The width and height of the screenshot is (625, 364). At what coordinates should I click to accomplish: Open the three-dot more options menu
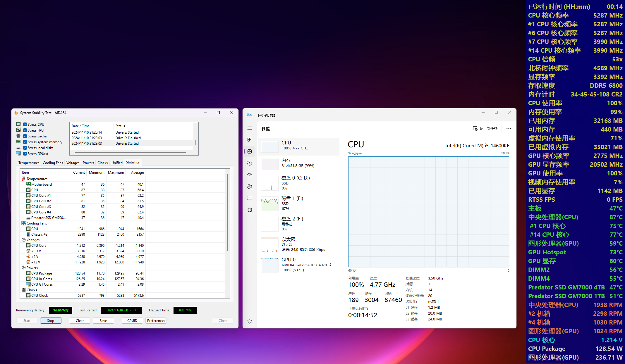point(509,129)
